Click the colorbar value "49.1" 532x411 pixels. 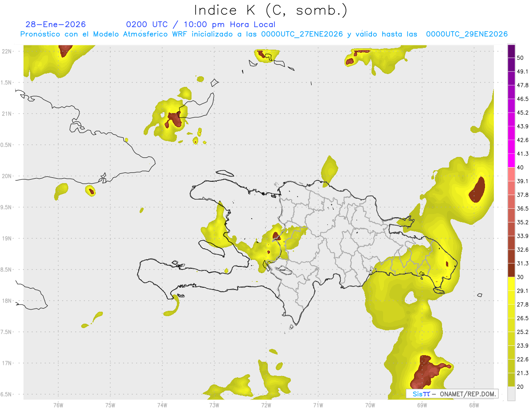point(523,71)
